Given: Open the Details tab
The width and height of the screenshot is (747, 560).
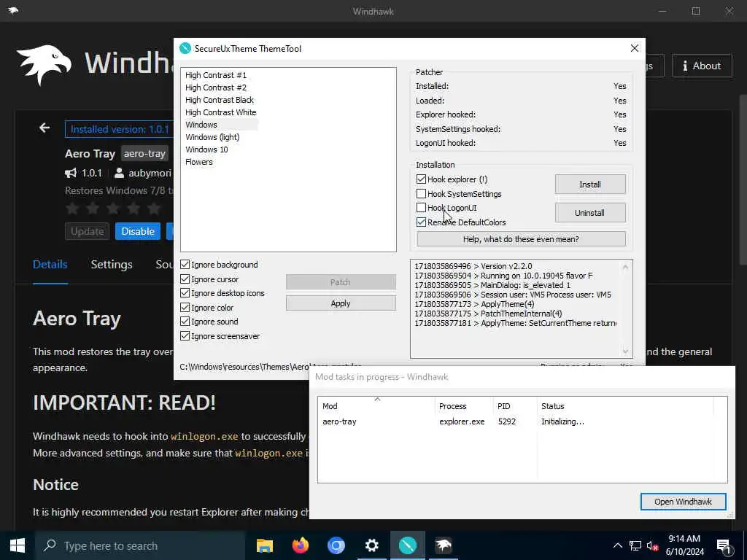Looking at the screenshot, I should (50, 265).
